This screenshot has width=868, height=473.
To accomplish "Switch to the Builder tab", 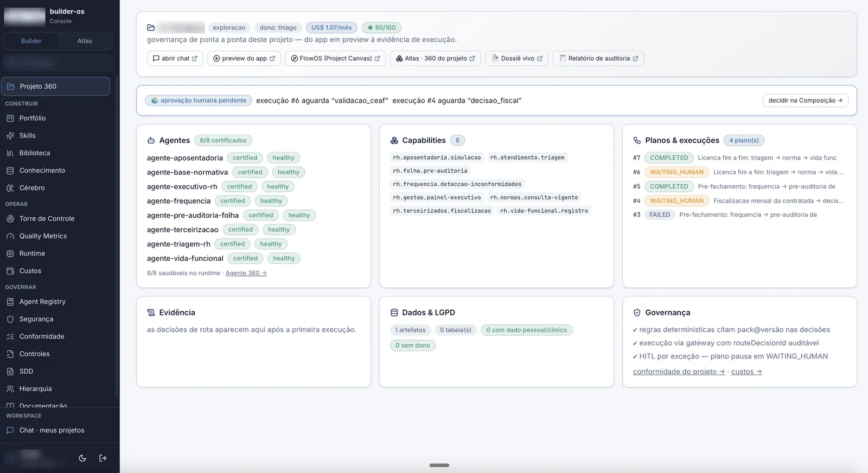I will (x=31, y=41).
